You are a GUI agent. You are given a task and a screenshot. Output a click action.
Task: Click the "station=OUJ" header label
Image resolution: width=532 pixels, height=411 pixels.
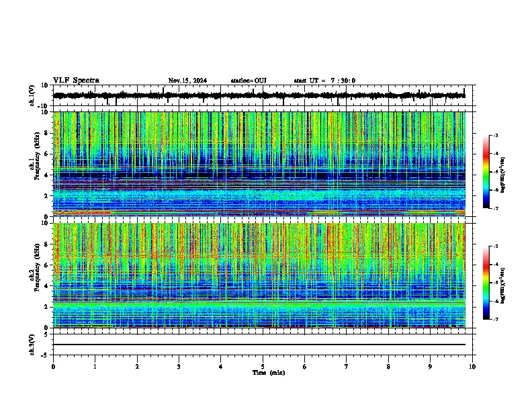[249, 81]
